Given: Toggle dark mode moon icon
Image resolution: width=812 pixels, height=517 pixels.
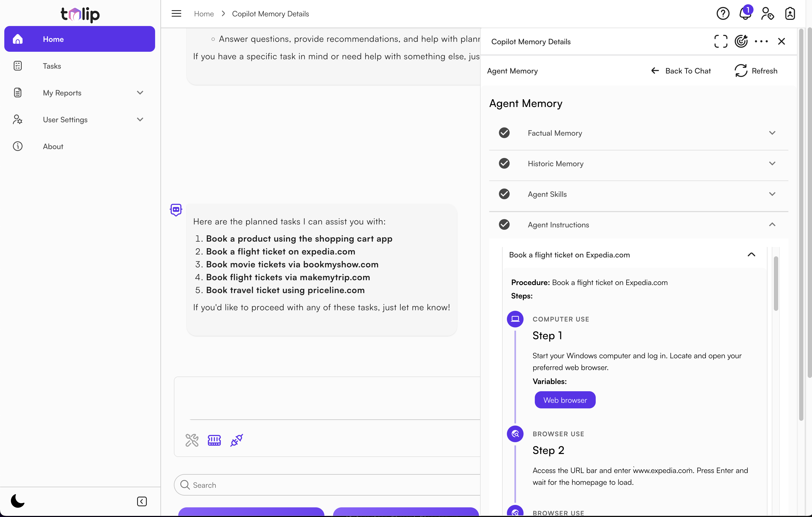Looking at the screenshot, I should tap(17, 501).
